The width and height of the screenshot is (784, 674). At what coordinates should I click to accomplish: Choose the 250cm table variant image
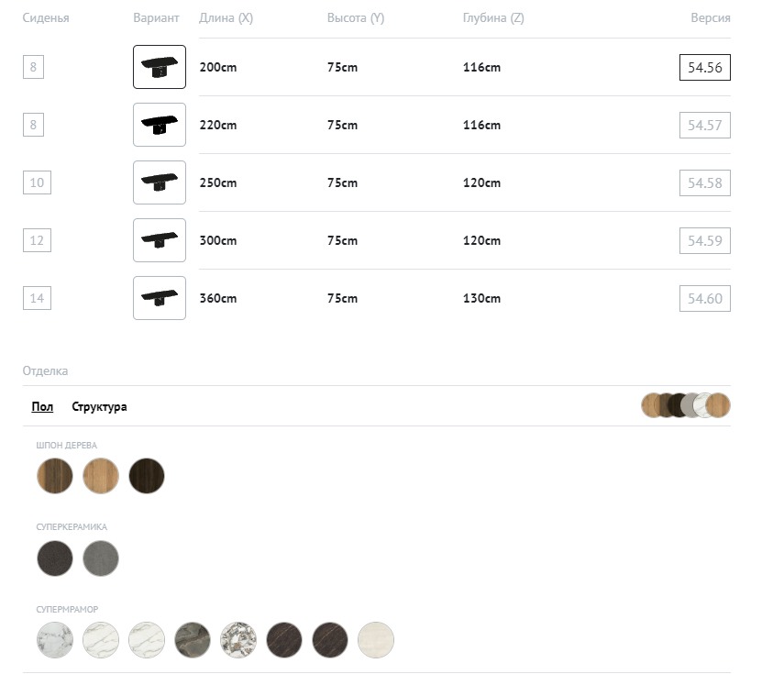click(160, 182)
